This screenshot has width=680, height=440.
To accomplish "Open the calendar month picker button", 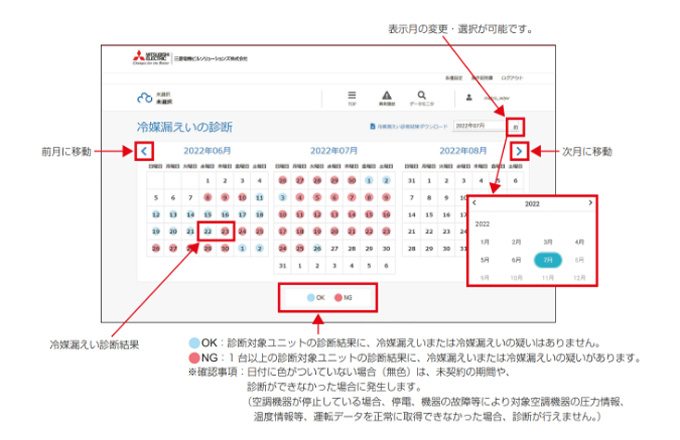I will click(x=516, y=127).
